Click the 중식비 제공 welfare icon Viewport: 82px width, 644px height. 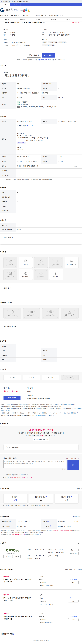[56, 275]
